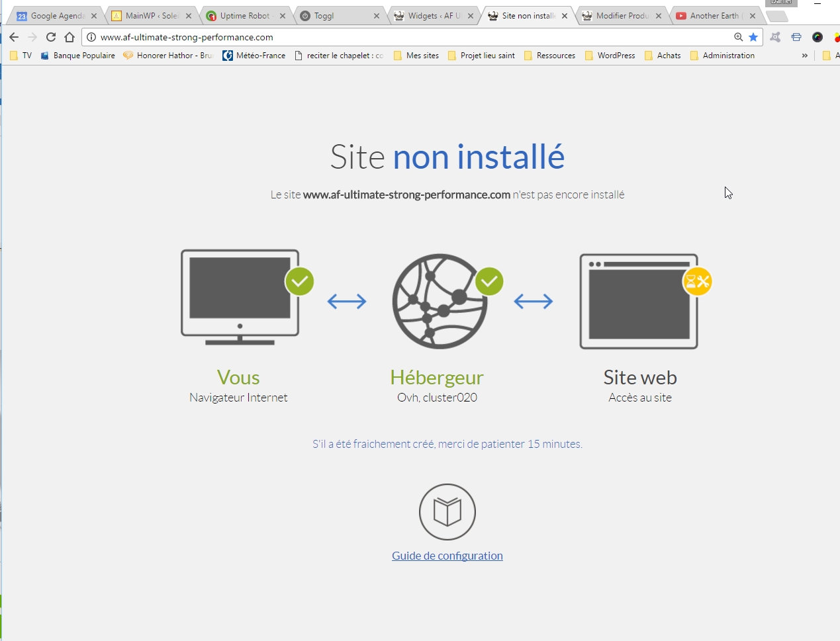
Task: Click the yellow hourglass tools badge
Action: click(x=697, y=282)
